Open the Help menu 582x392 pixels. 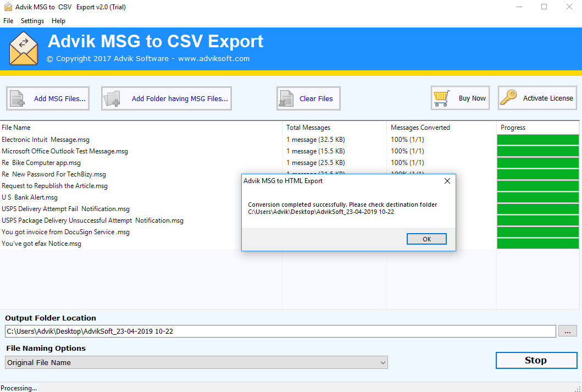pyautogui.click(x=58, y=21)
